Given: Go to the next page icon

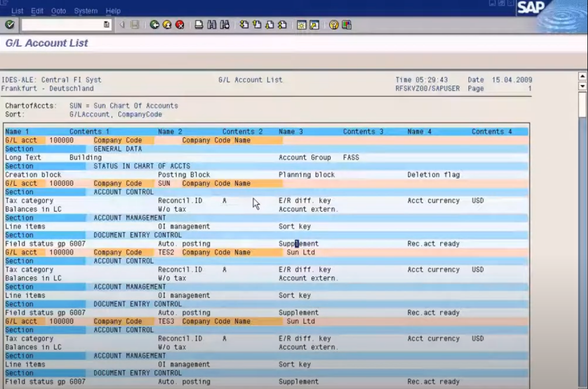Looking at the screenshot, I should tap(270, 25).
